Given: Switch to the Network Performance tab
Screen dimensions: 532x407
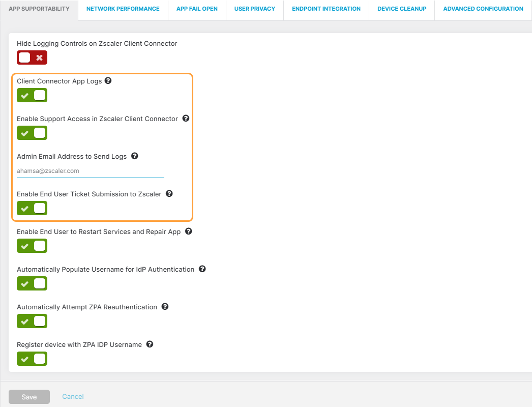Looking at the screenshot, I should coord(123,9).
